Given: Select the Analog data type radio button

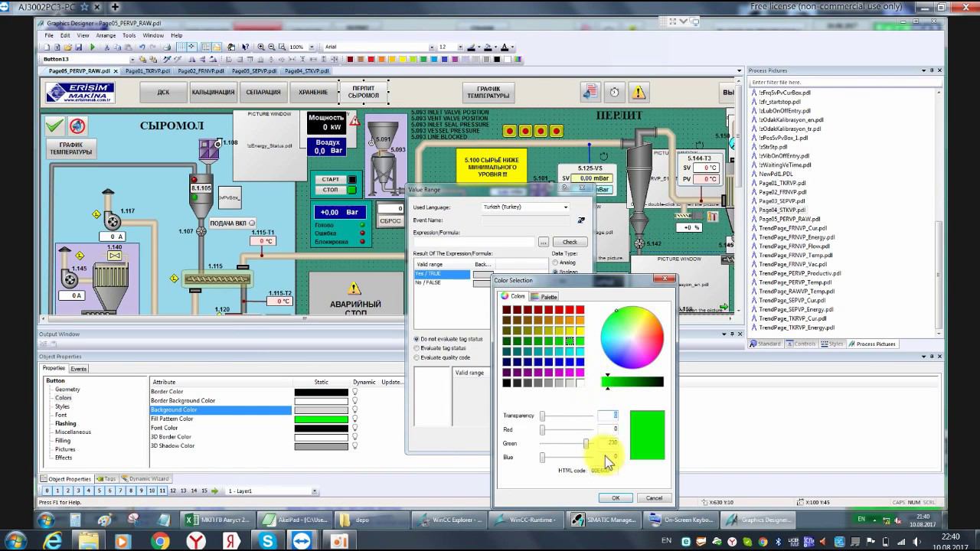Looking at the screenshot, I should (555, 262).
